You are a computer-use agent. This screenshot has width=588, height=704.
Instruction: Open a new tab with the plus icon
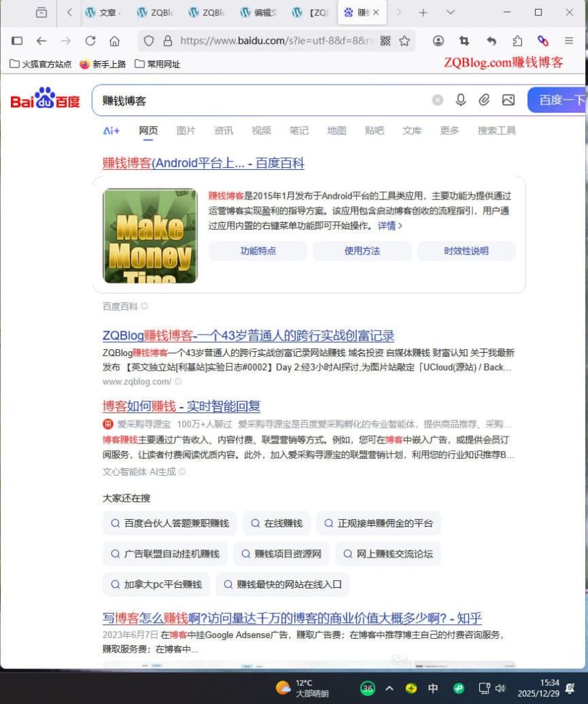tap(423, 12)
